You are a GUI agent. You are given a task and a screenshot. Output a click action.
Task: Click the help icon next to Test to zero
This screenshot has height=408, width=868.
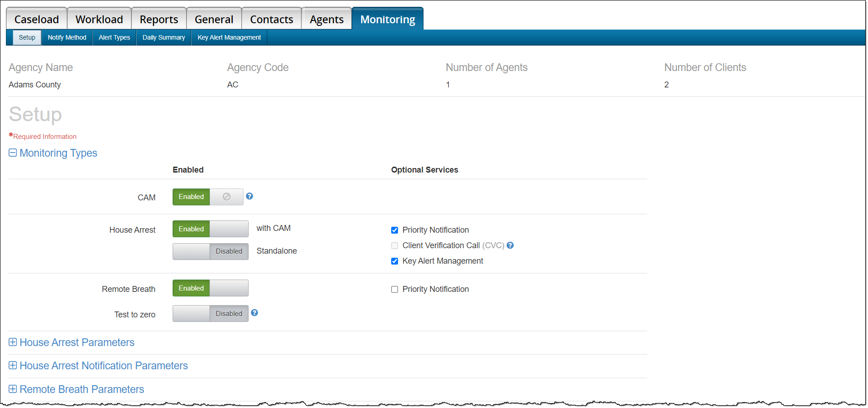[x=255, y=313]
